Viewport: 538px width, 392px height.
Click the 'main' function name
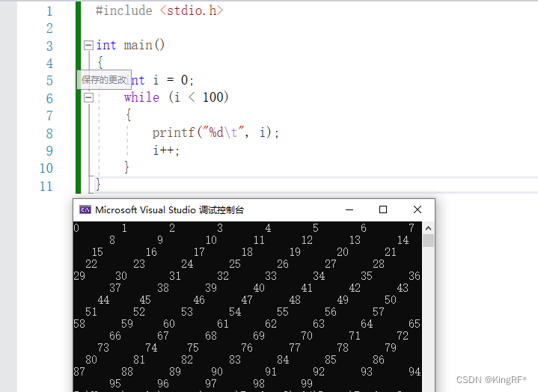(138, 45)
